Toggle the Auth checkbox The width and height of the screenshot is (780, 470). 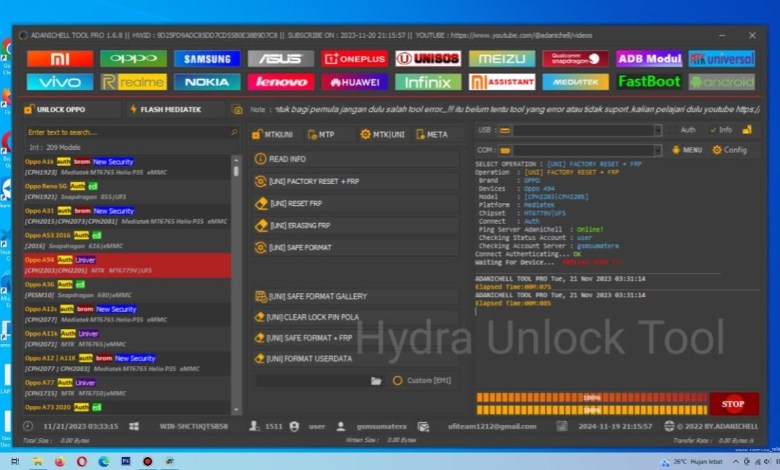point(673,130)
